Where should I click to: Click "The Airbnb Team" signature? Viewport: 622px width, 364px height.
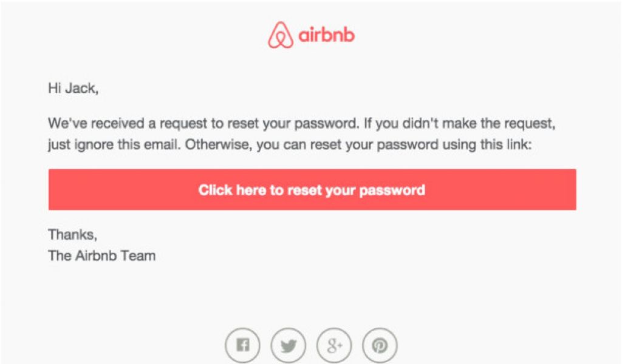tap(102, 256)
